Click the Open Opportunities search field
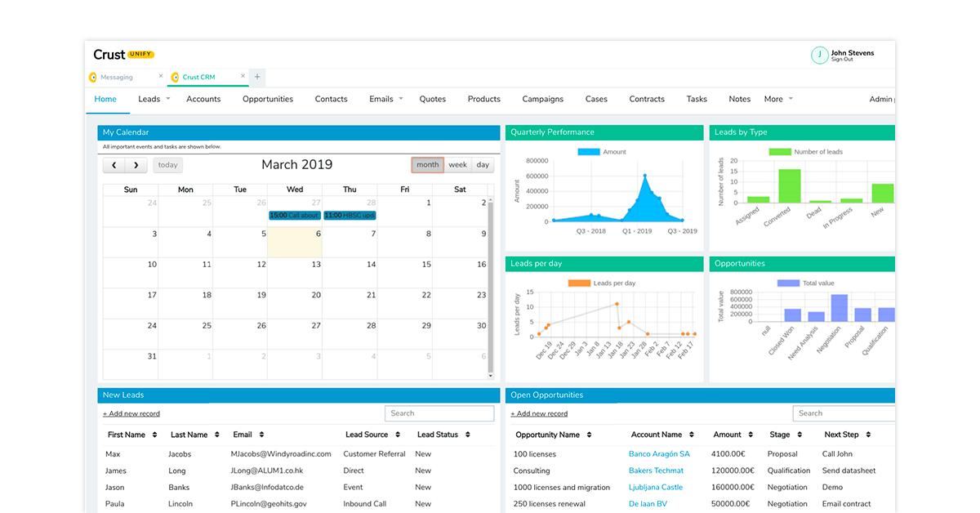Image resolution: width=980 pixels, height=513 pixels. (x=844, y=413)
